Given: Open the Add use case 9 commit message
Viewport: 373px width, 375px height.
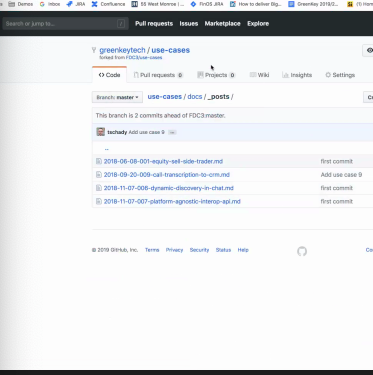Looking at the screenshot, I should (x=147, y=132).
